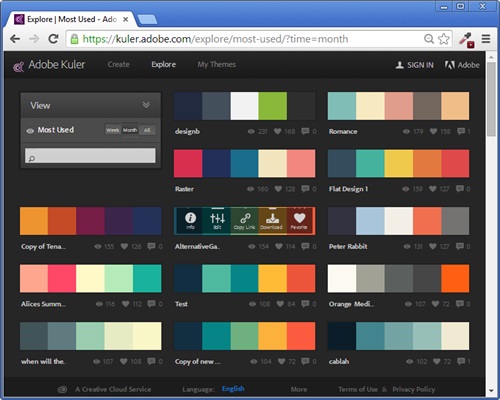
Task: Open the Terms of Use link
Action: point(358,389)
